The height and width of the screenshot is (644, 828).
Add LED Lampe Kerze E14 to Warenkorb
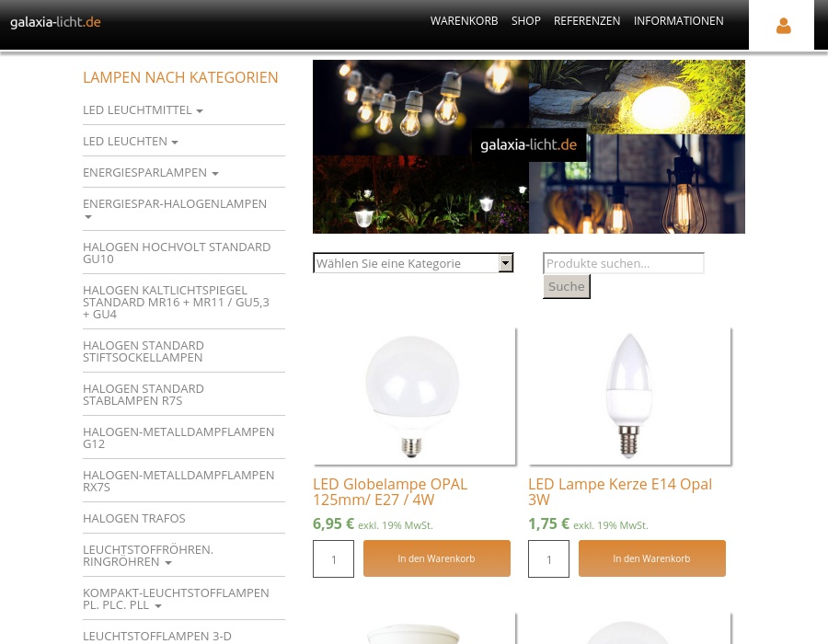click(651, 558)
